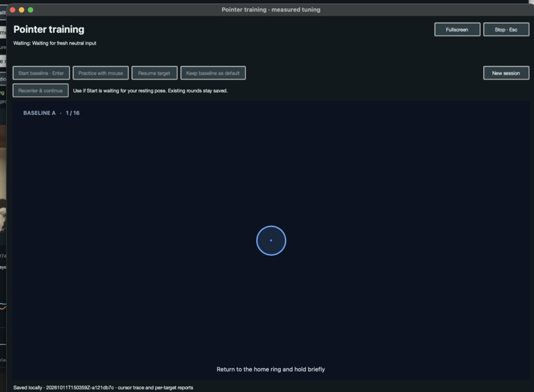Click the Resume target button
Viewport: 534px width, 392px height.
click(154, 73)
